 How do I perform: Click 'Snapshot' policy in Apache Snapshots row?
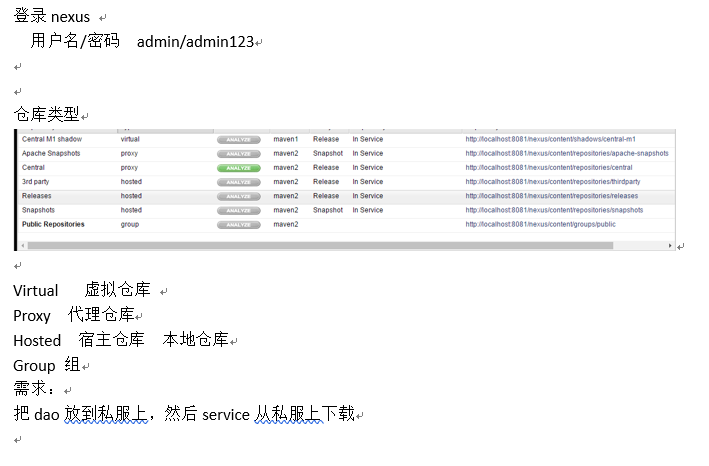328,153
